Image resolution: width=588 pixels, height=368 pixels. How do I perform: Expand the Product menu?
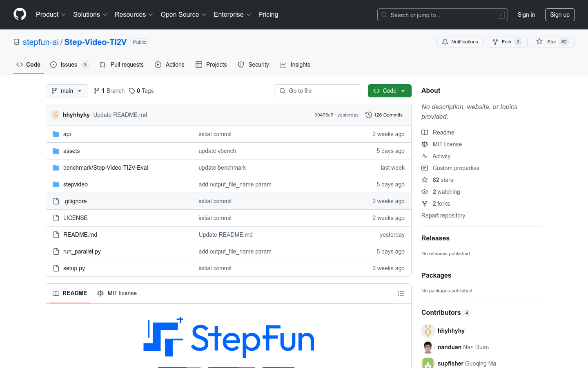[51, 15]
